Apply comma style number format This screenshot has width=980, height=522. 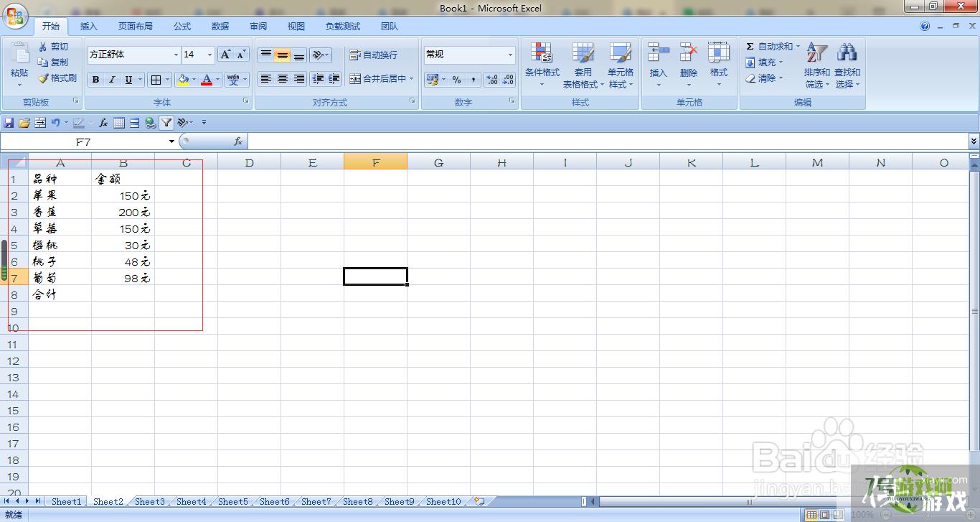(x=473, y=80)
